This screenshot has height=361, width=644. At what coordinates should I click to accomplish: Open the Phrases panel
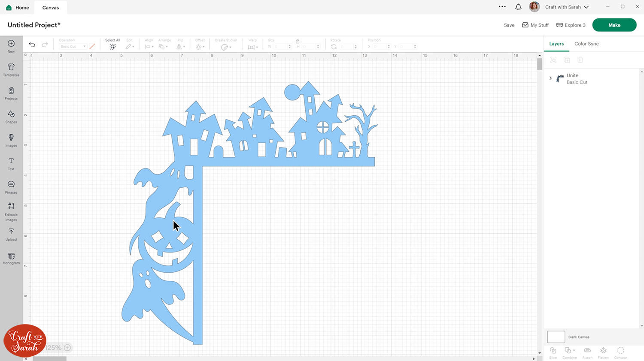[11, 187]
